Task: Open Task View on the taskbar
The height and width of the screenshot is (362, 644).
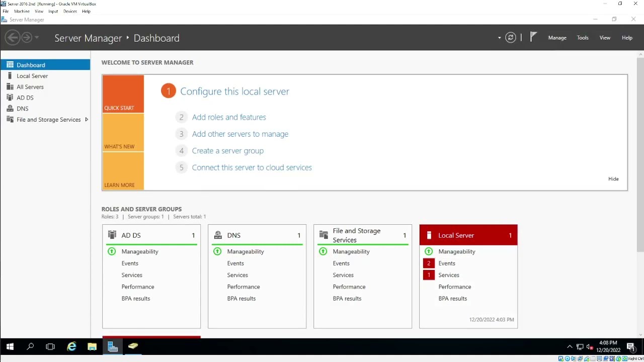Action: (50, 346)
